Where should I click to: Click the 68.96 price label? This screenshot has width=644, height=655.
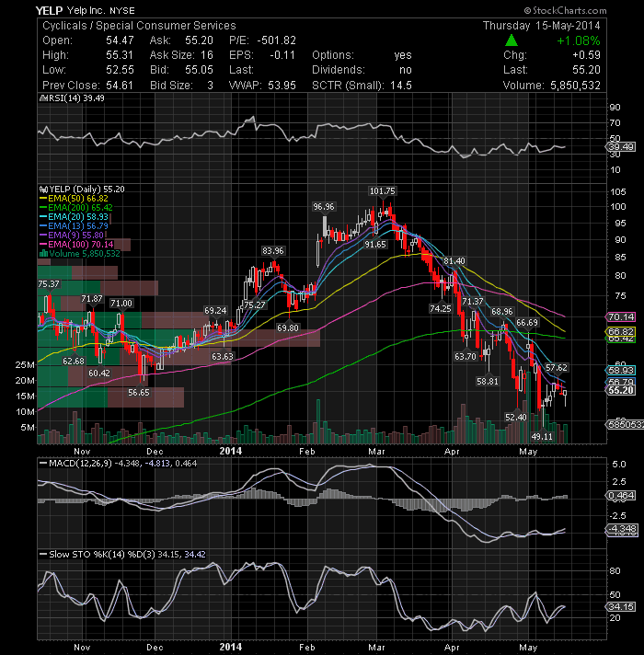coord(502,312)
